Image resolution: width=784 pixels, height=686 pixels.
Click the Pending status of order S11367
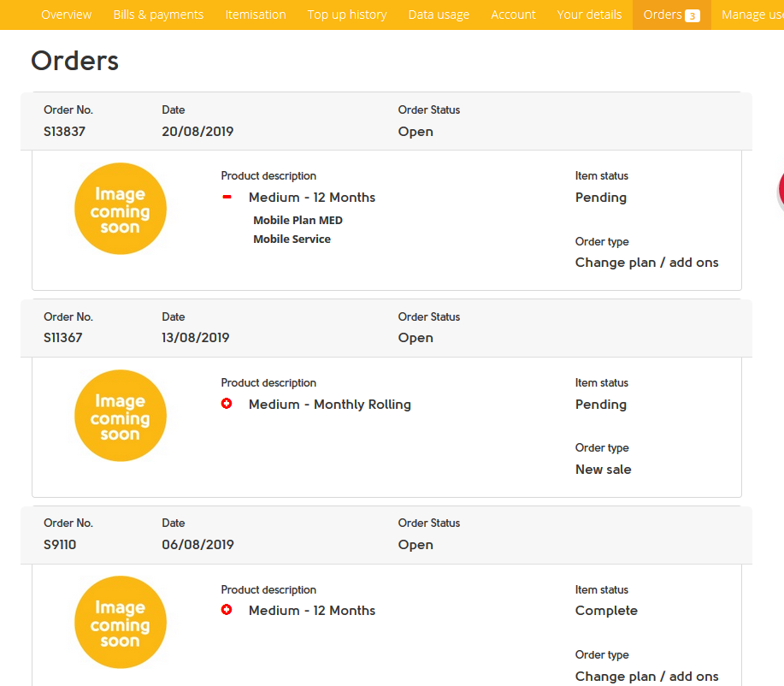click(x=600, y=405)
